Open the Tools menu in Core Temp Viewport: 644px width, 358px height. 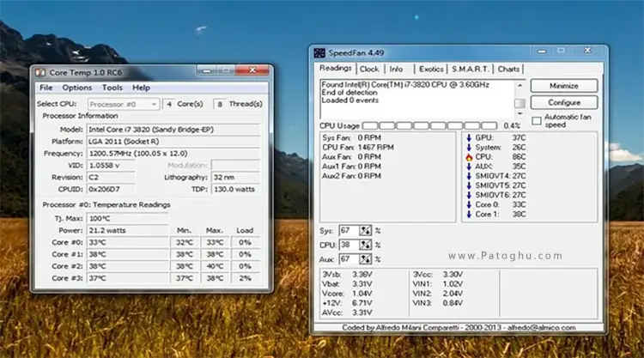pyautogui.click(x=112, y=88)
